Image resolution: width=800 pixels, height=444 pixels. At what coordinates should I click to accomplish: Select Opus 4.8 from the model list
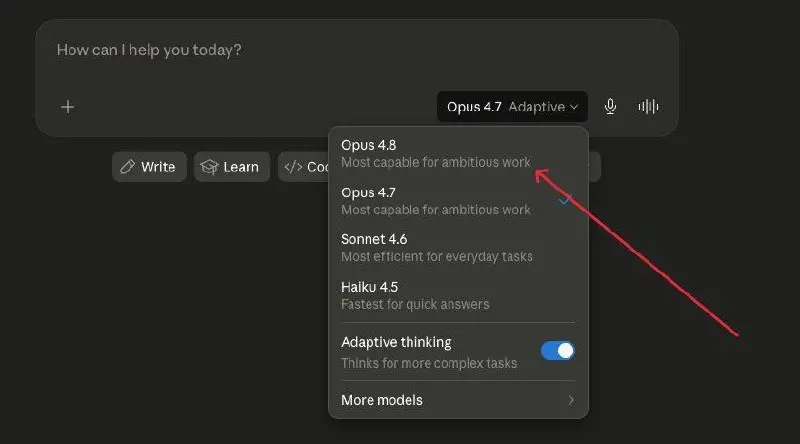click(x=458, y=154)
